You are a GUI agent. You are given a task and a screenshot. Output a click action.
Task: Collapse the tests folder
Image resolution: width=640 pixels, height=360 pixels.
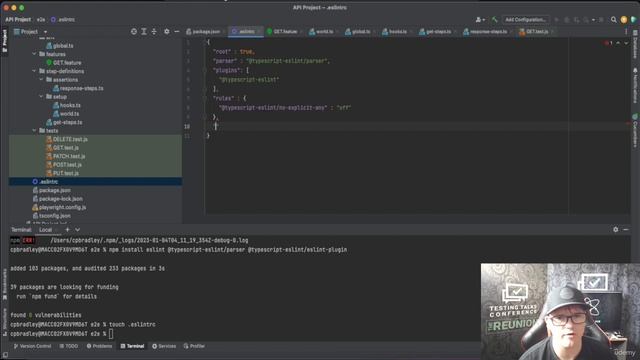pyautogui.click(x=34, y=131)
